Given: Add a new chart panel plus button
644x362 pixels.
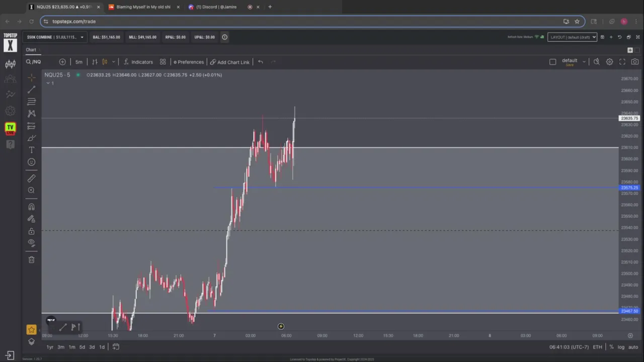Looking at the screenshot, I should (630, 50).
